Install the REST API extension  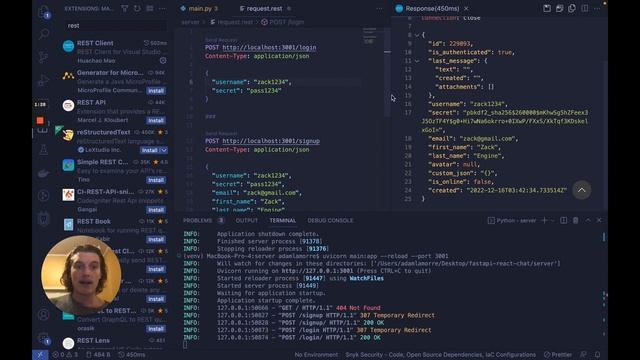156,120
